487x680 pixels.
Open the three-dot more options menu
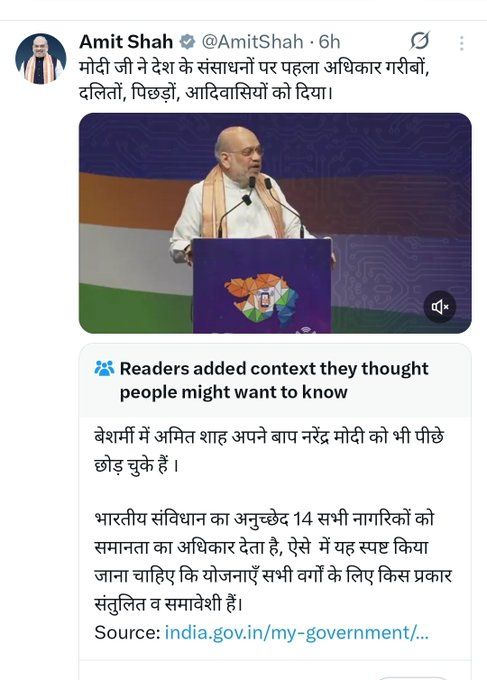point(461,43)
